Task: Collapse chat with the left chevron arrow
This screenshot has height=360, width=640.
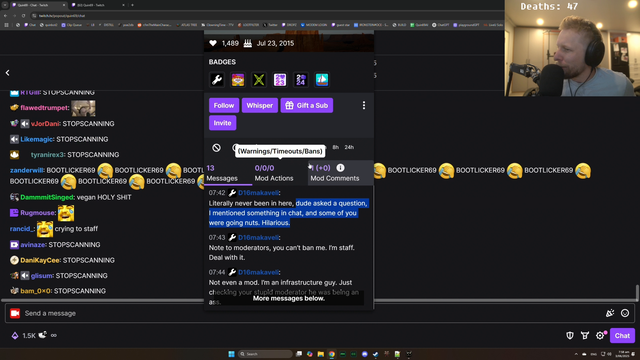Action: click(x=7, y=73)
